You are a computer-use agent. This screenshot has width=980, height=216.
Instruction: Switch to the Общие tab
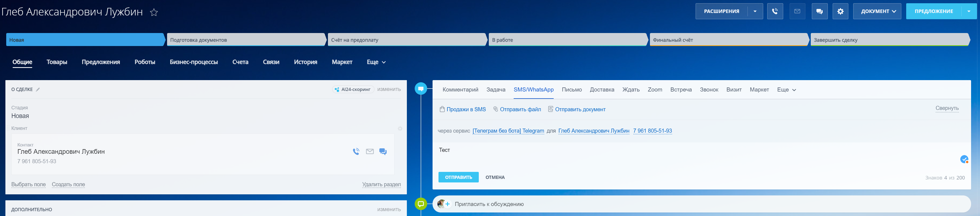tap(22, 62)
